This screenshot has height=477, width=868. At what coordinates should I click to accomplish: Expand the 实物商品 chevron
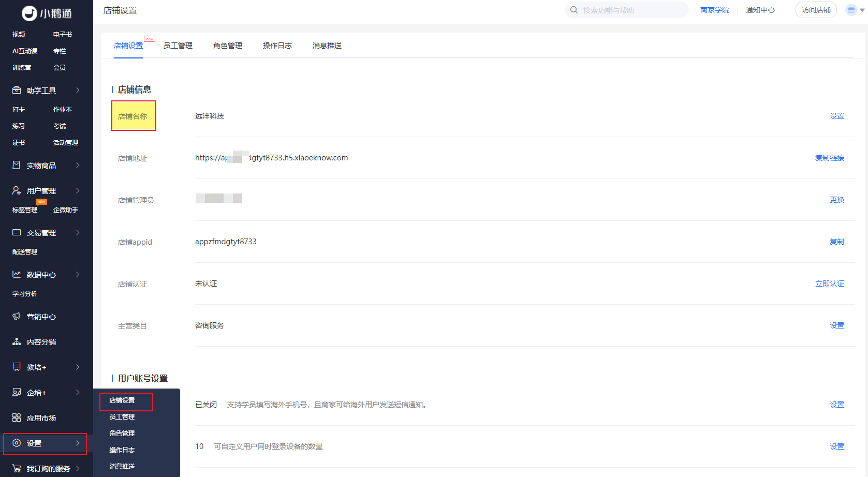click(x=78, y=165)
